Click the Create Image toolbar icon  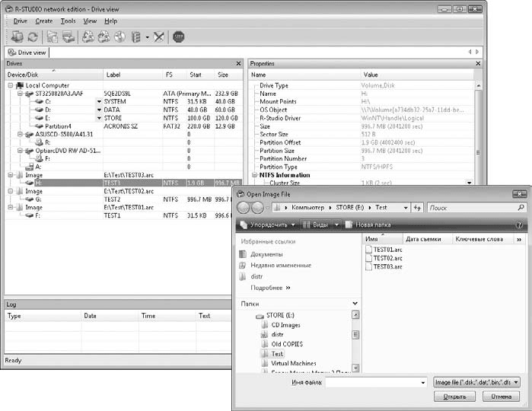pos(88,37)
